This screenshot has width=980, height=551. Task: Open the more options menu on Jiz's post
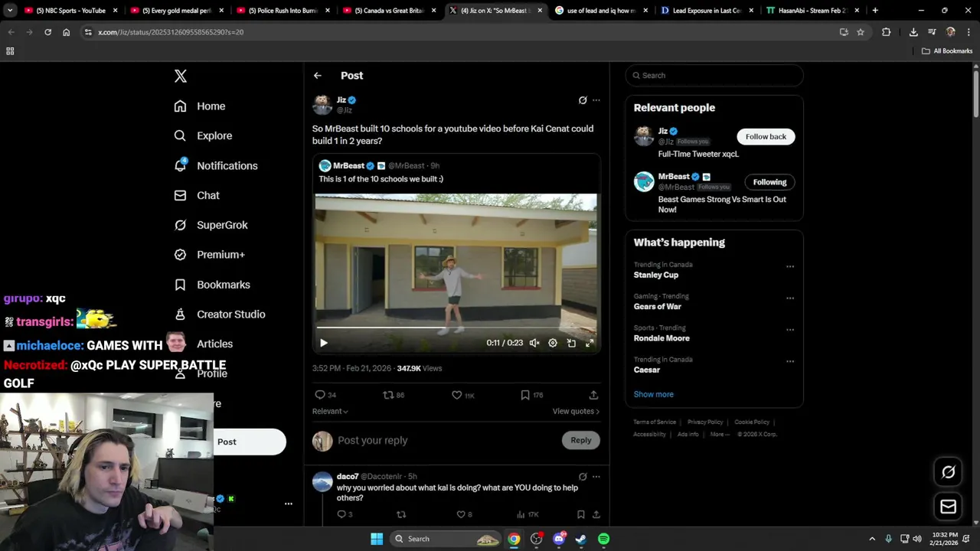click(596, 100)
